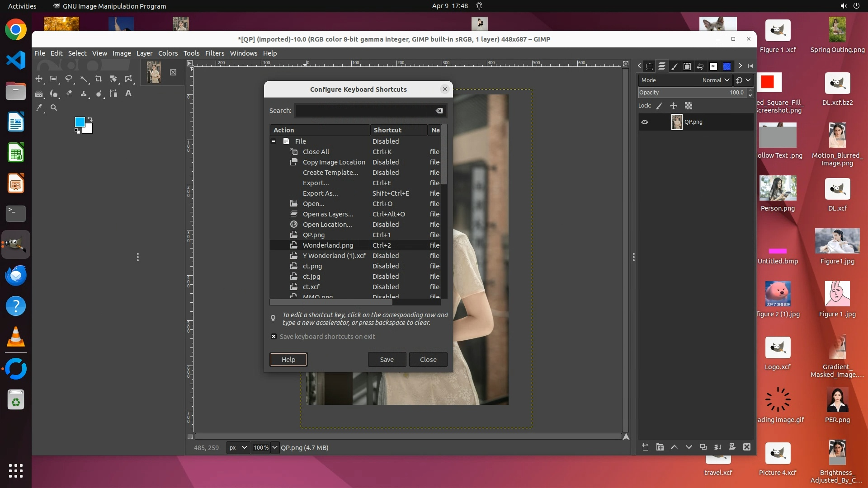Open the Colors menu
This screenshot has height=488, width=868.
(168, 53)
